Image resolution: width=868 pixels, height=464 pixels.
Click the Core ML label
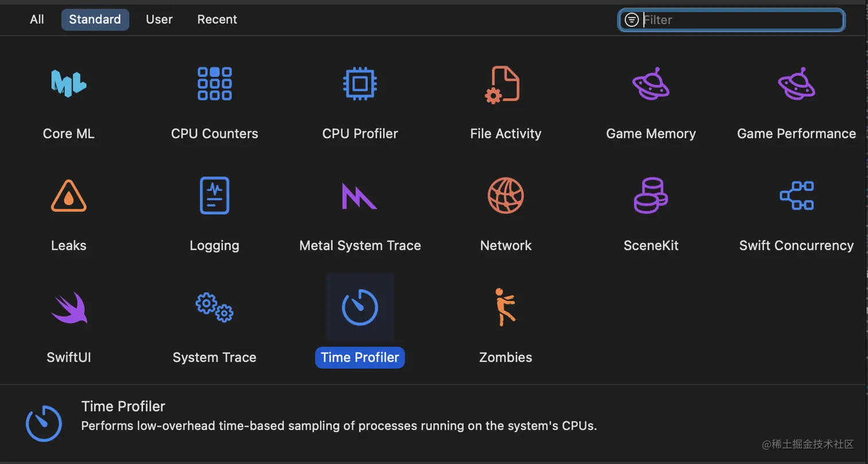pos(68,134)
